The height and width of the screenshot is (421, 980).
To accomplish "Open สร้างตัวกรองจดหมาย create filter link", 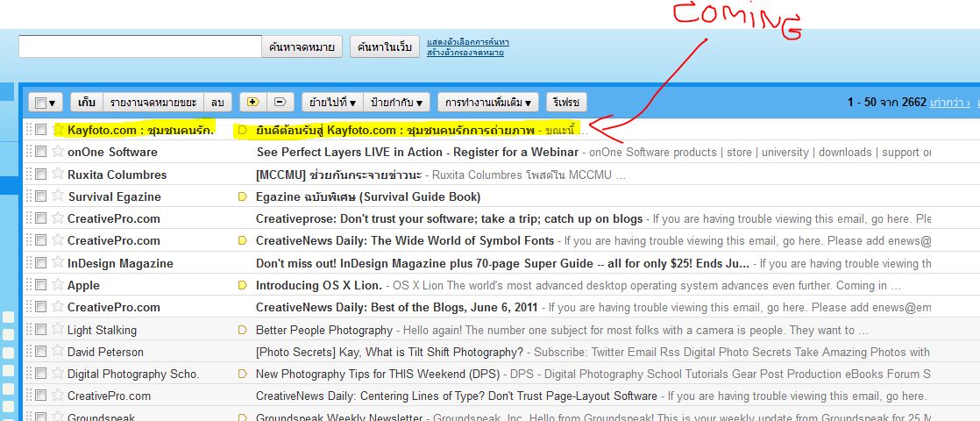I will (x=465, y=53).
